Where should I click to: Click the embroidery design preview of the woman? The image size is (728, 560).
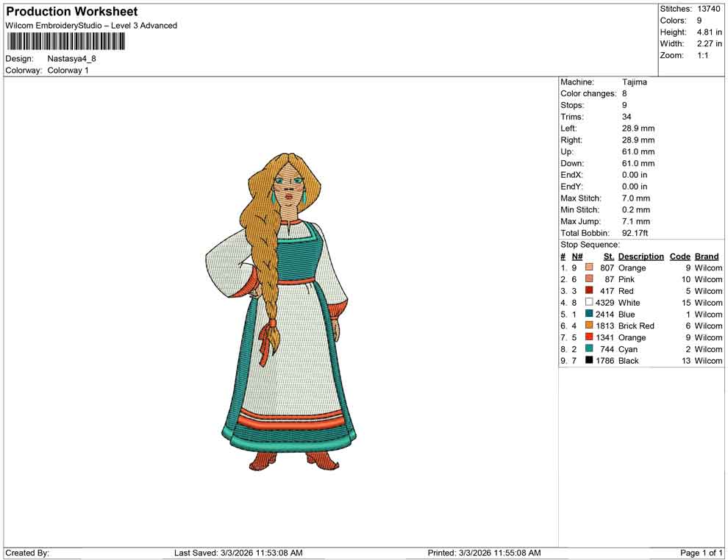pyautogui.click(x=281, y=311)
